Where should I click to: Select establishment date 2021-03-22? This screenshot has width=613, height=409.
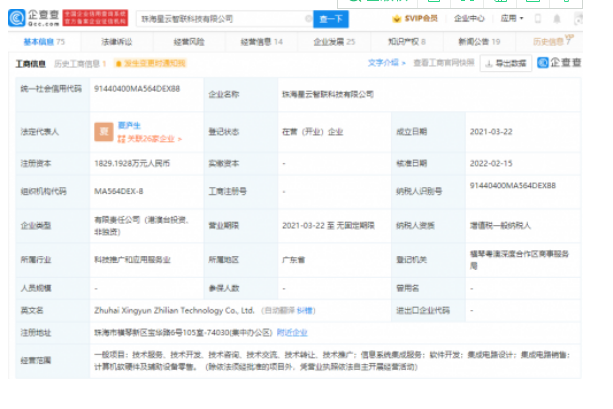click(491, 132)
